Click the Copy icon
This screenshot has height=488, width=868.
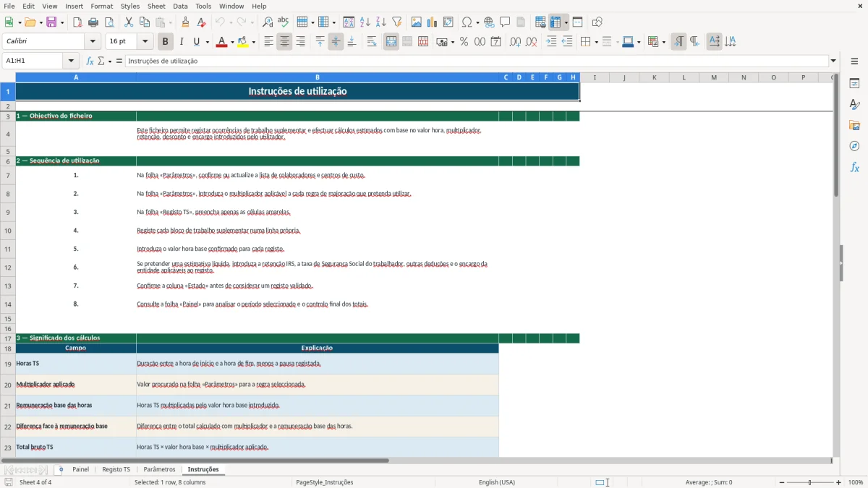coord(145,22)
